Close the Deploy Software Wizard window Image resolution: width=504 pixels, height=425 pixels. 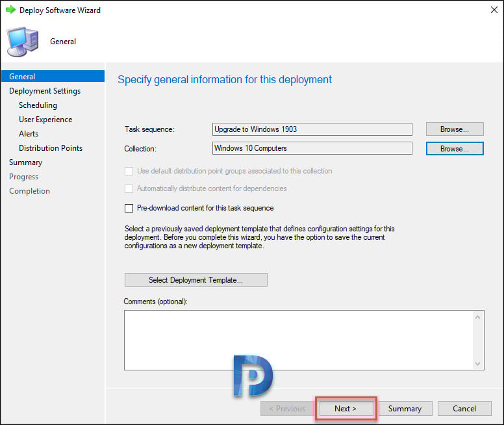pyautogui.click(x=494, y=10)
